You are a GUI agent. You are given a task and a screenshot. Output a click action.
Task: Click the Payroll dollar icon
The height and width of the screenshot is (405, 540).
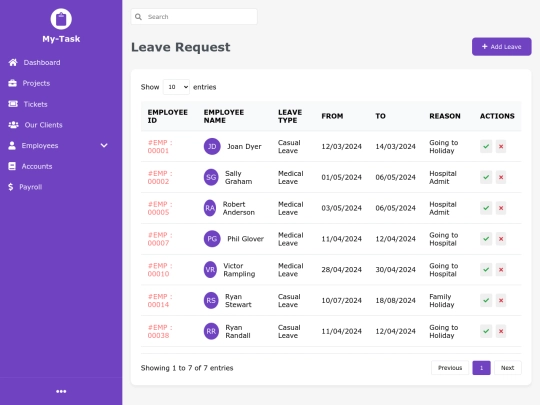[11, 187]
